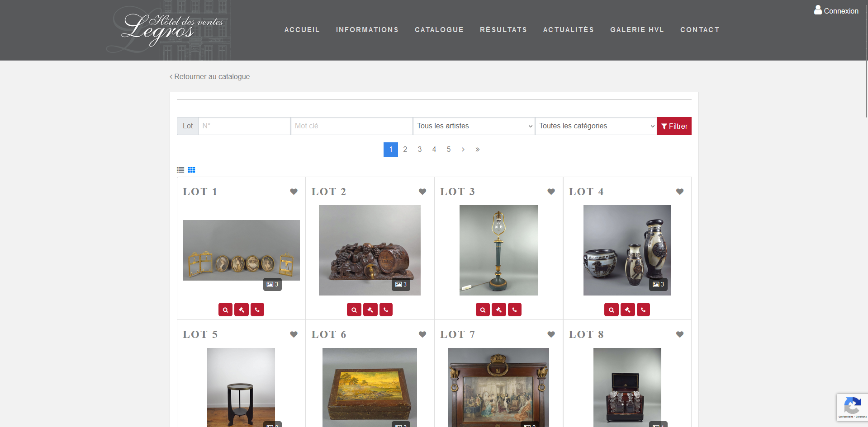Open the reCAPTCHA badge
Viewport: 868px width, 427px height.
point(852,408)
